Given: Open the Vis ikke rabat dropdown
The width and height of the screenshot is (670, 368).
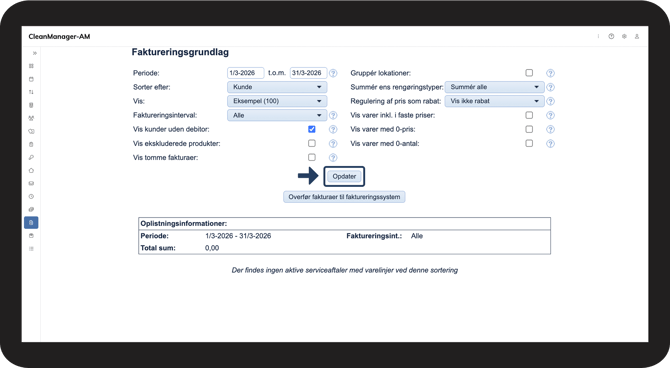Looking at the screenshot, I should coord(494,101).
